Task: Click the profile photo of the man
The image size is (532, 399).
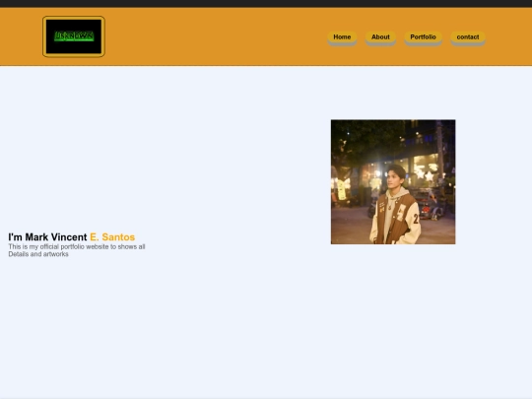Action: pos(393,182)
